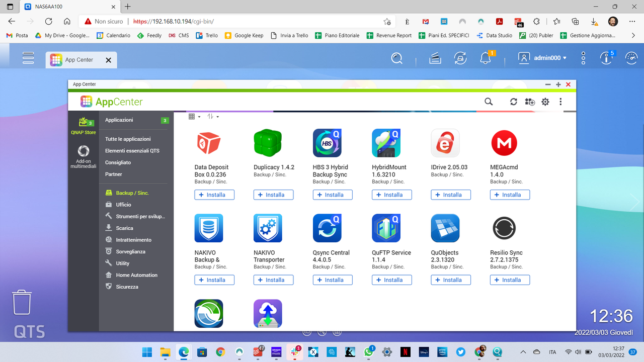
Task: Install QuFTP Service 1.1.4
Action: 392,280
